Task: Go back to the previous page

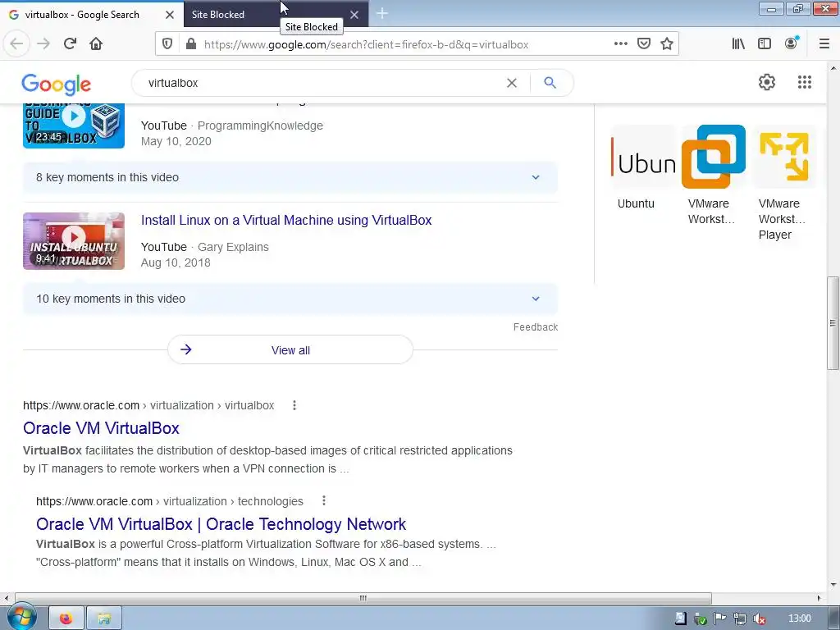Action: point(16,43)
